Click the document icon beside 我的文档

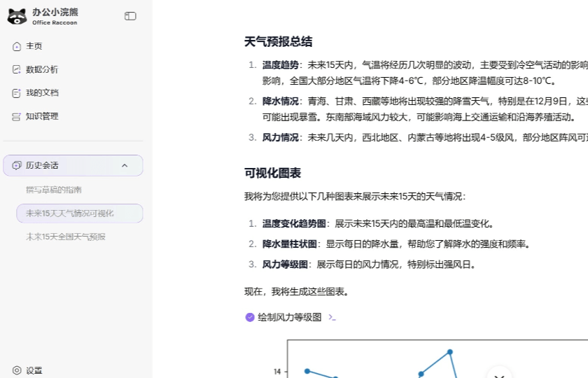[17, 93]
